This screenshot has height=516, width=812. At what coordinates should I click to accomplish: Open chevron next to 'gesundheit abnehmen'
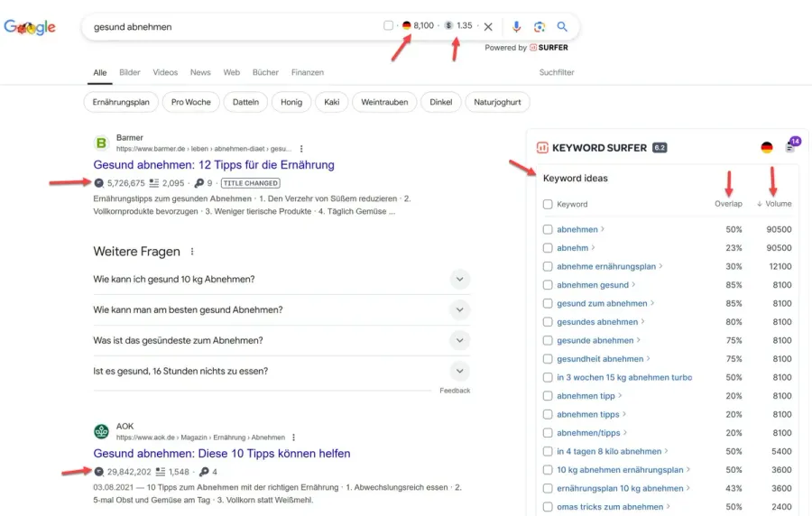click(649, 359)
